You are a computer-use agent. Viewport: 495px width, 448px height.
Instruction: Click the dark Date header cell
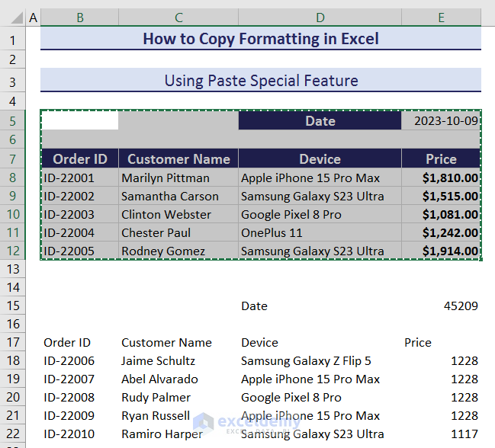(320, 121)
